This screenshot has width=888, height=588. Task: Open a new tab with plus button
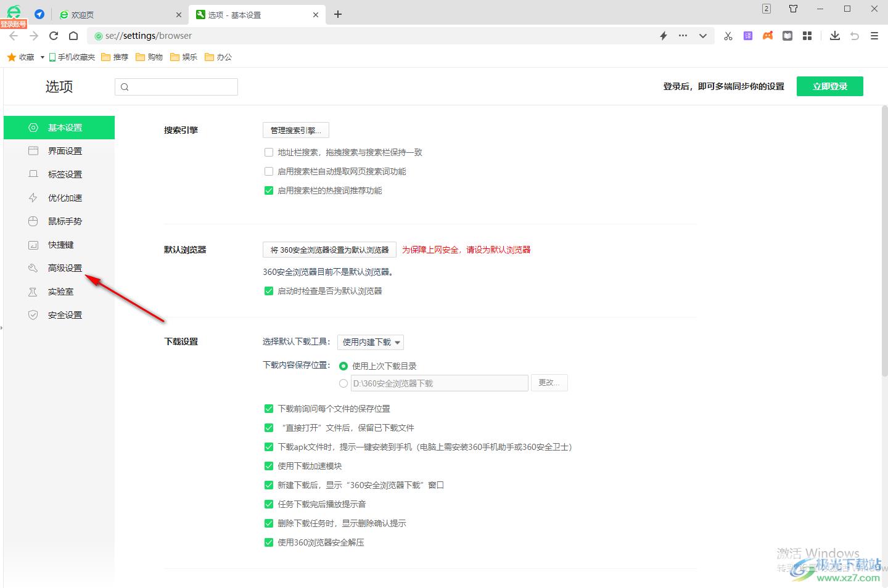[338, 14]
